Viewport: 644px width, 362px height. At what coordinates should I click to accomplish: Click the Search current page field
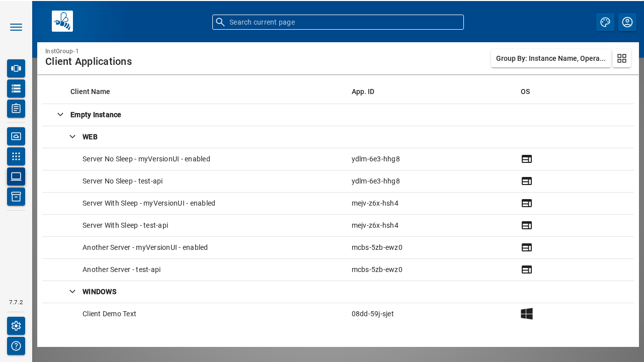tap(338, 22)
